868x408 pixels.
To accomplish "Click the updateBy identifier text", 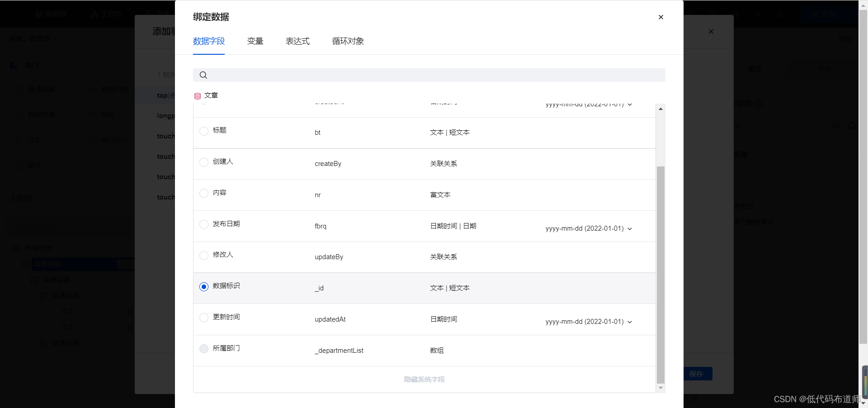I will [329, 257].
